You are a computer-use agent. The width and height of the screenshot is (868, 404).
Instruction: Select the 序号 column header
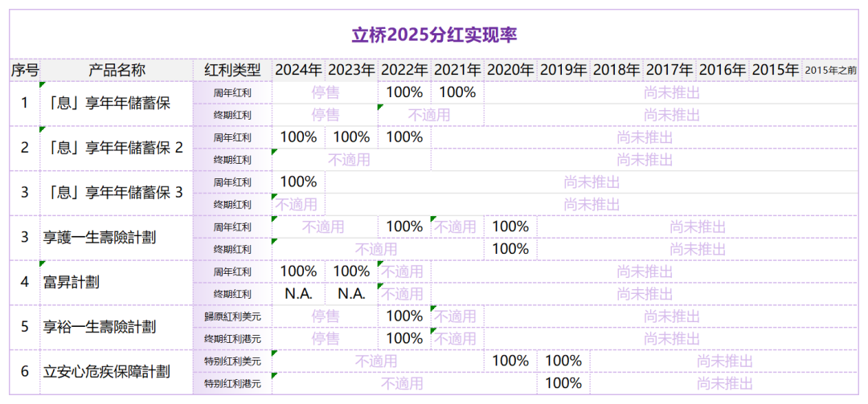pos(25,71)
